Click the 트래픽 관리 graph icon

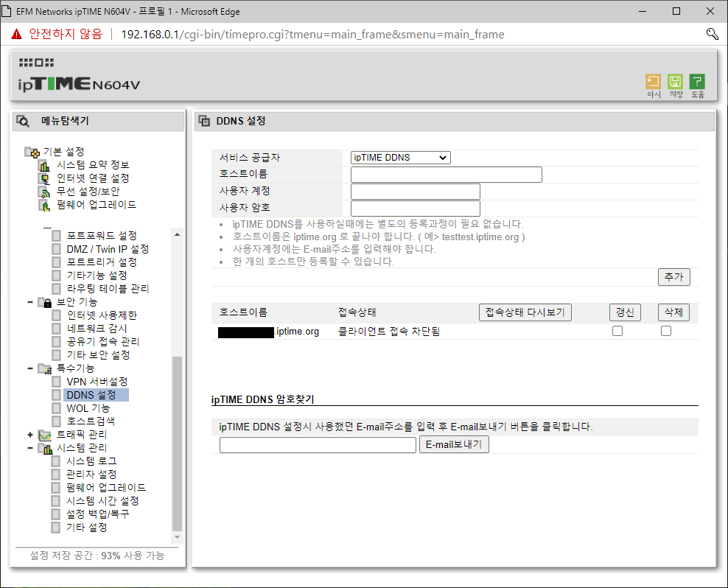45,435
